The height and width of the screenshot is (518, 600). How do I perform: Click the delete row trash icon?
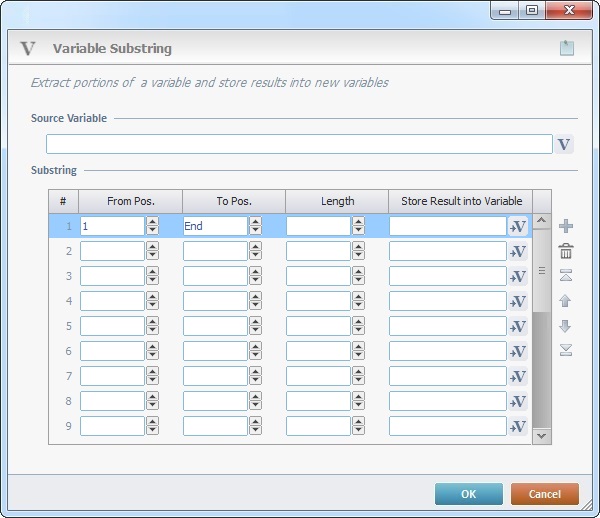tap(566, 251)
